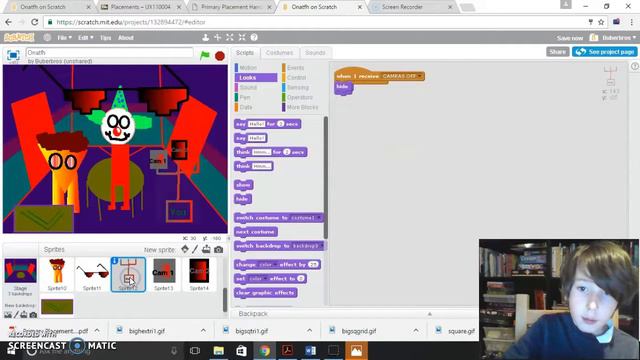
Task: Select the Events block category
Action: 302,68
